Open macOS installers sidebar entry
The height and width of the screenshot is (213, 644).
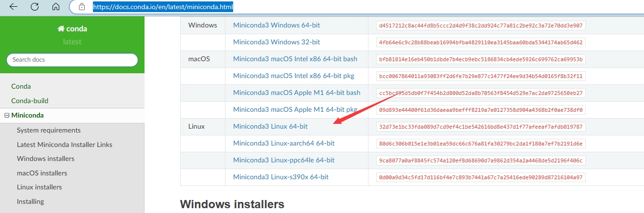coord(42,173)
